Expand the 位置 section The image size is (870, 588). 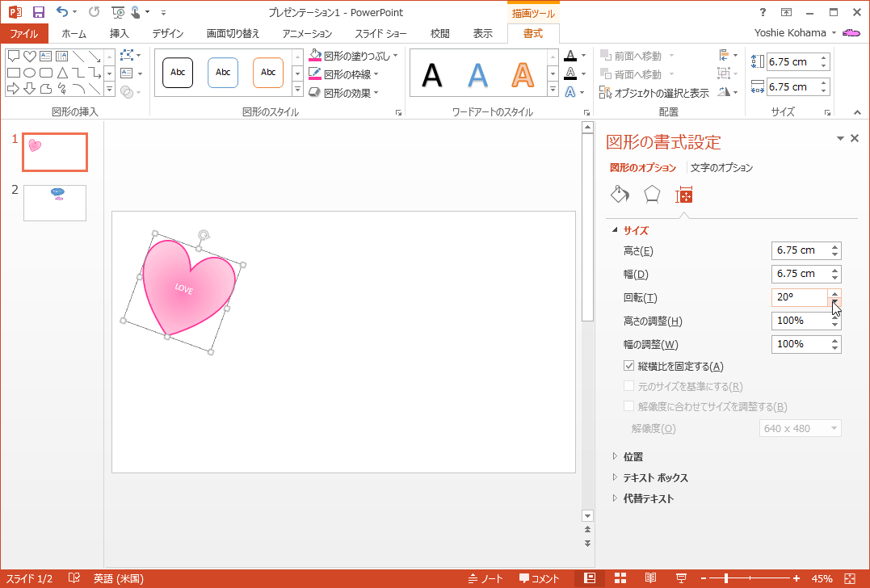click(633, 456)
